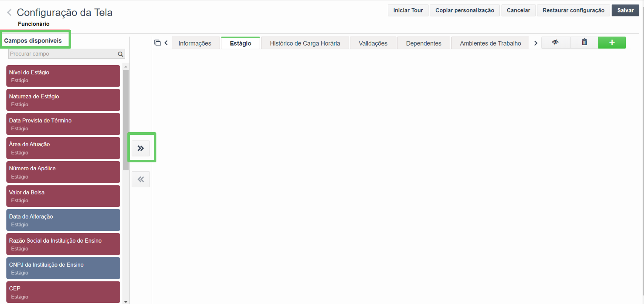This screenshot has width=644, height=304.
Task: Save the configuration with Salvar
Action: (625, 11)
